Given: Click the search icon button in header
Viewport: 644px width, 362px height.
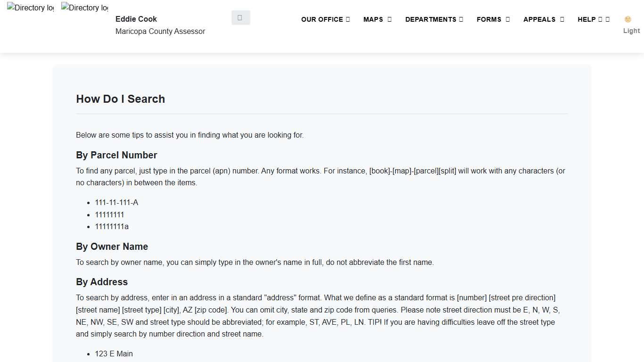Looking at the screenshot, I should [240, 17].
